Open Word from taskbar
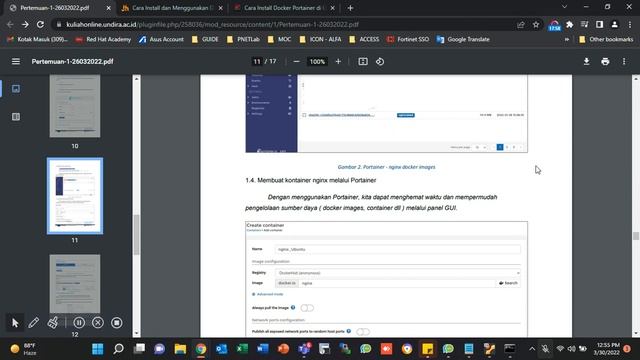The image size is (640, 360). [262, 349]
